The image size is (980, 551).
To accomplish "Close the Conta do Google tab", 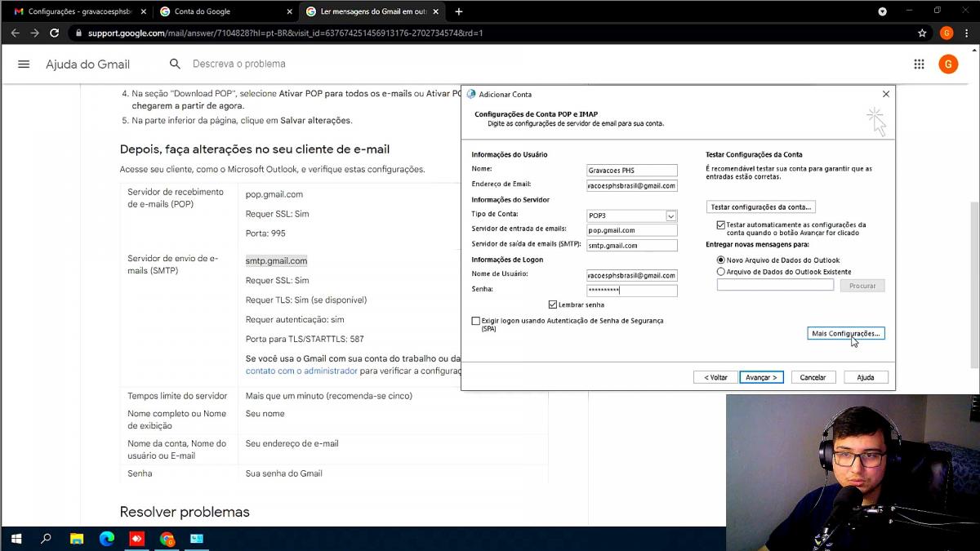I will 289,11.
